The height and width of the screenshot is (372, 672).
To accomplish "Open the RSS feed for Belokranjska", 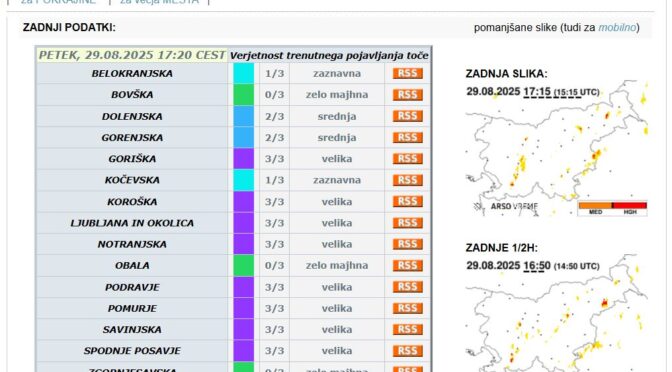I will (408, 73).
